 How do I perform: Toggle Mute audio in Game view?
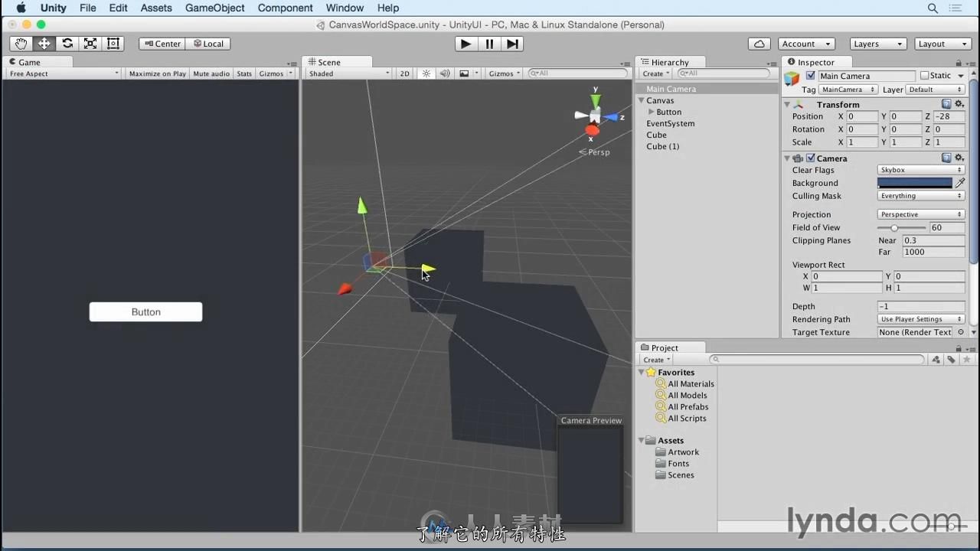(211, 73)
